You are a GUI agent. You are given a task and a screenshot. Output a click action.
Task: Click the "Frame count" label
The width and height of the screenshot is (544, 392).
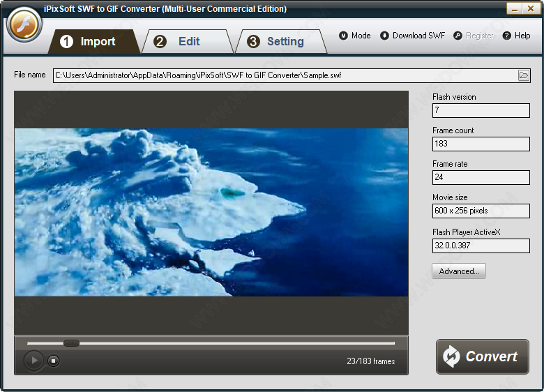pos(453,130)
